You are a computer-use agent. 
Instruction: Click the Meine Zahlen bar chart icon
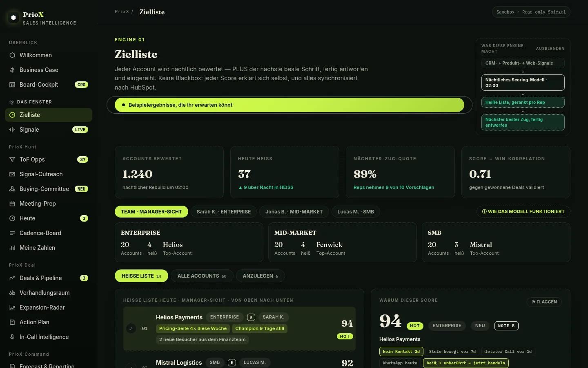click(12, 248)
